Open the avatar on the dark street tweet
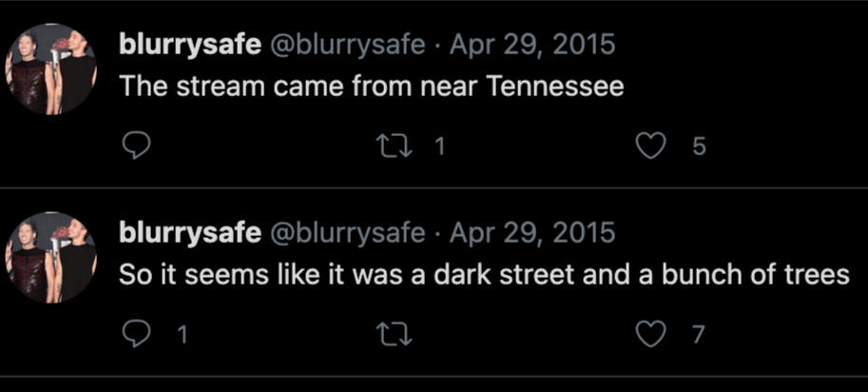This screenshot has height=392, width=868. [52, 257]
